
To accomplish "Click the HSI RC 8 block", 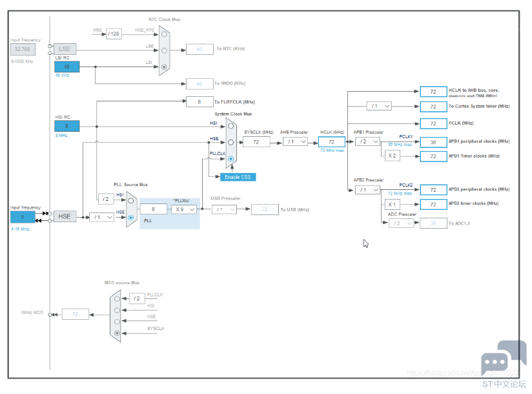I will point(67,126).
